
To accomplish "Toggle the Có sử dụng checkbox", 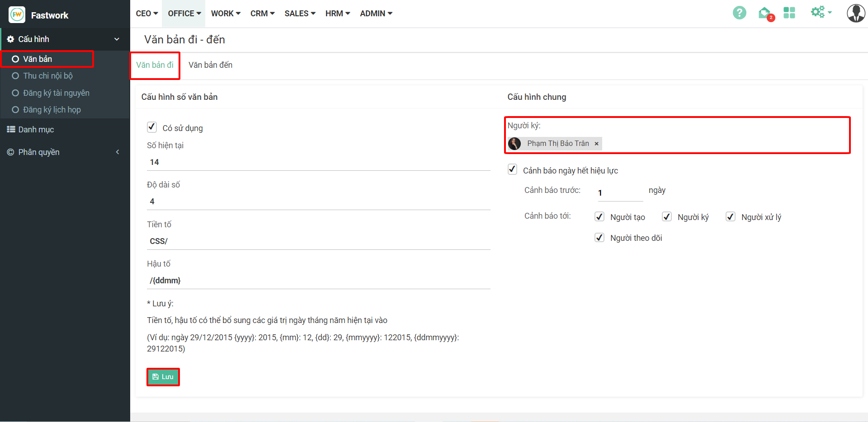I will [x=152, y=127].
